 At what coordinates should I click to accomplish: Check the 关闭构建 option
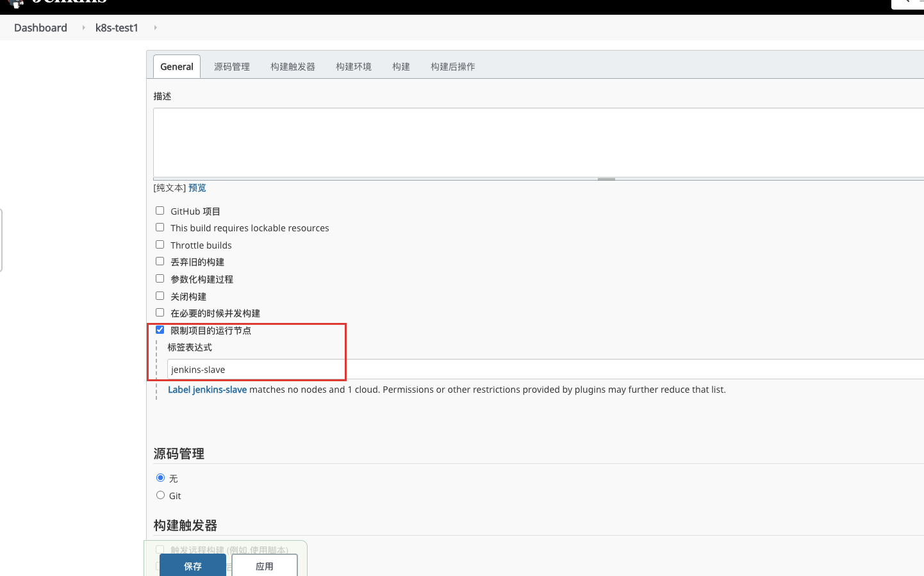tap(160, 296)
